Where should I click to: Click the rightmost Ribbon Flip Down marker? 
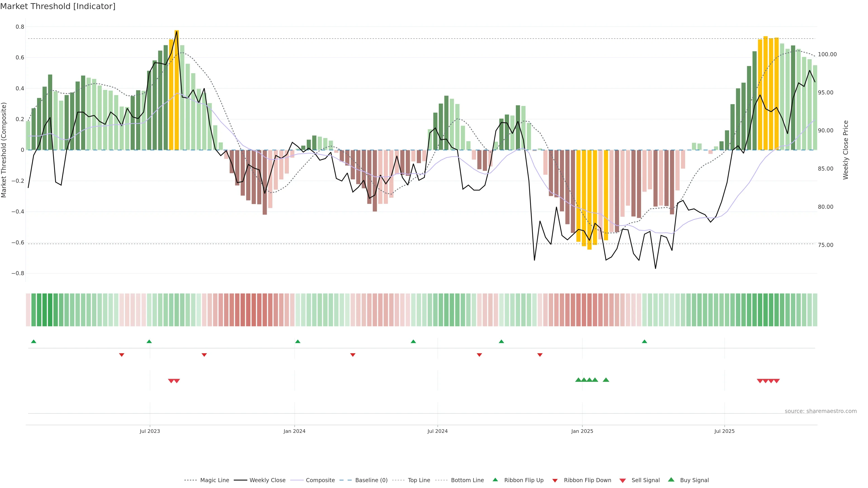[540, 355]
